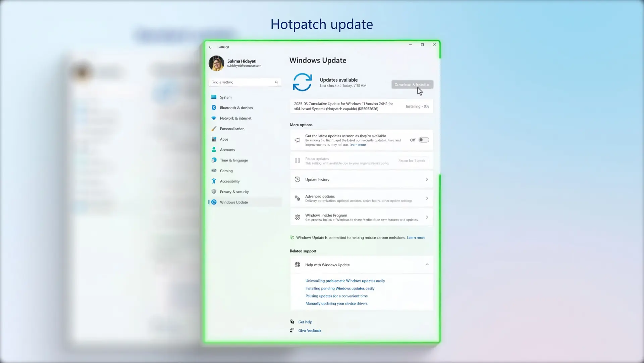Click the search magnifier icon
This screenshot has height=363, width=644.
[276, 82]
